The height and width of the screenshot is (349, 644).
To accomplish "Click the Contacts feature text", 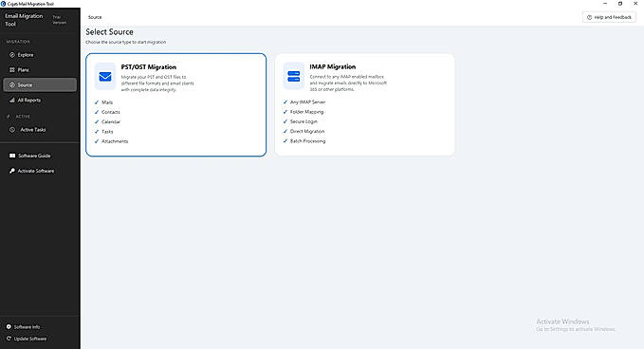I will coord(111,112).
